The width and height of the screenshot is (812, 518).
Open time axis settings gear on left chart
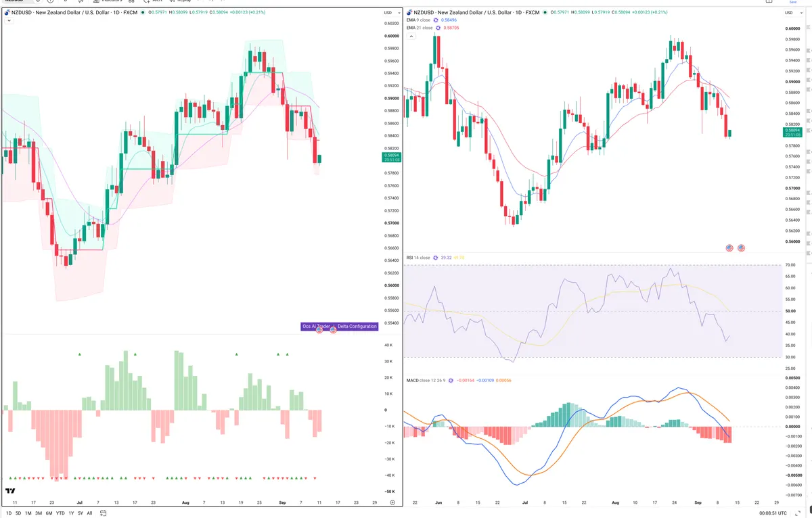pyautogui.click(x=392, y=503)
